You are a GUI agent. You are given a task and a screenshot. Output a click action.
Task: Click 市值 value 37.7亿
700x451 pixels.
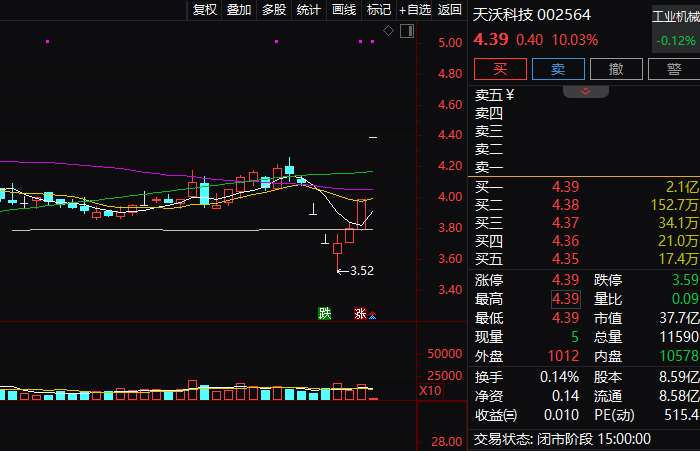tap(679, 318)
